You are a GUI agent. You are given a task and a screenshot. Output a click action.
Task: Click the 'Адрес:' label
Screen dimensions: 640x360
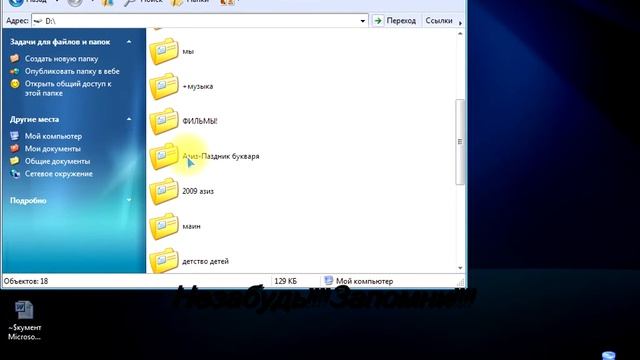coord(17,20)
